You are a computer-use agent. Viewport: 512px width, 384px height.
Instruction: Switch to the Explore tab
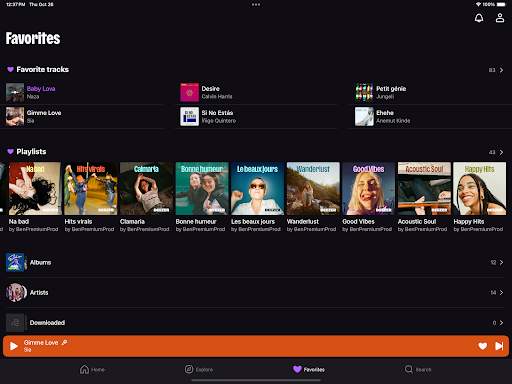[199, 369]
